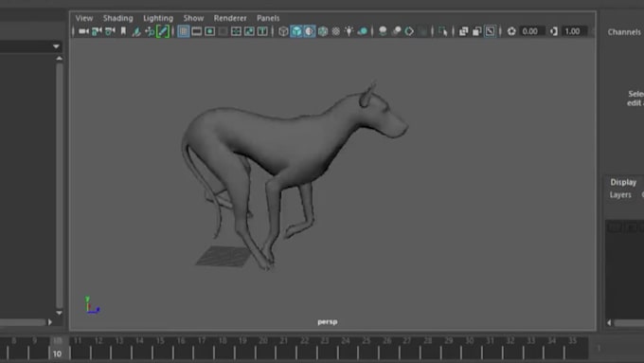Click the XYZ axis gizmo
This screenshot has width=644, height=363.
[92, 305]
